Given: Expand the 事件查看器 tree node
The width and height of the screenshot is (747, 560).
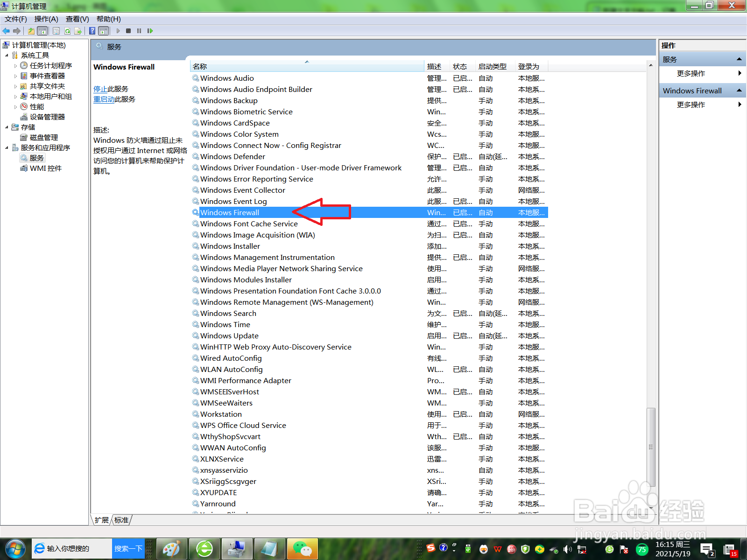Looking at the screenshot, I should [x=15, y=76].
